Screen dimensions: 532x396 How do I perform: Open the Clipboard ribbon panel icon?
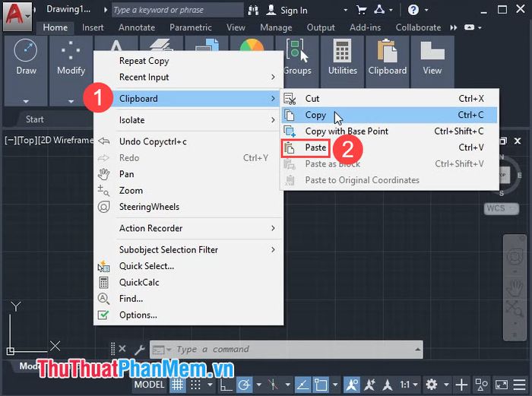tap(387, 51)
